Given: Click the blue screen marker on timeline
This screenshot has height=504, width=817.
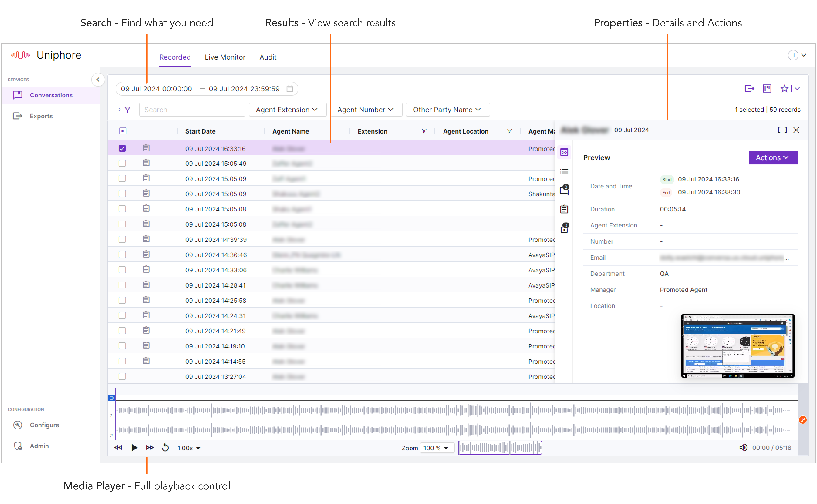Looking at the screenshot, I should pos(111,398).
